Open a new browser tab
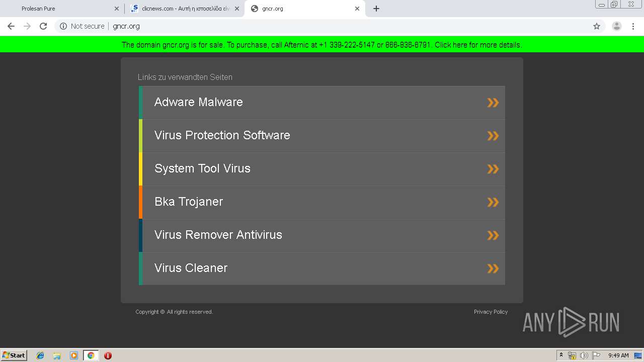This screenshot has width=644, height=362. pos(376,9)
